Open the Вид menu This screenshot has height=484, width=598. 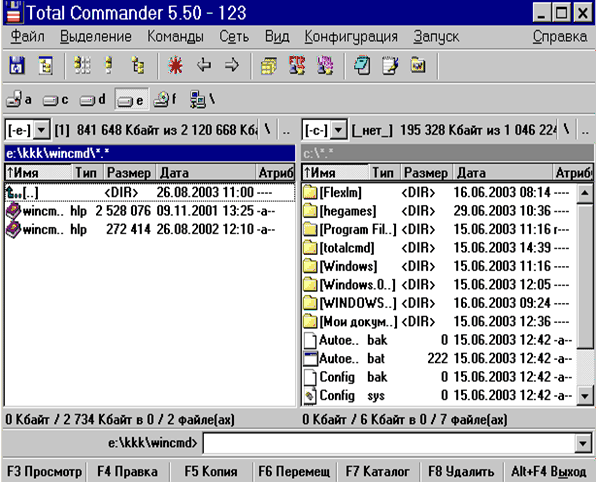(277, 37)
